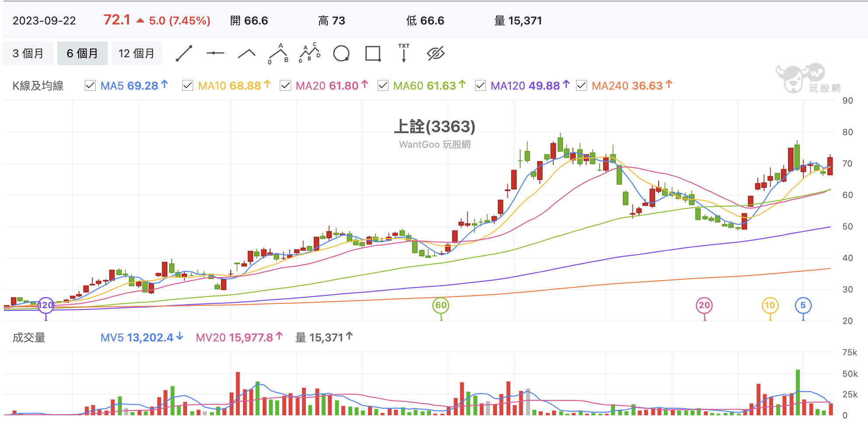
Task: Select the angle peak drawing tool
Action: click(x=247, y=53)
